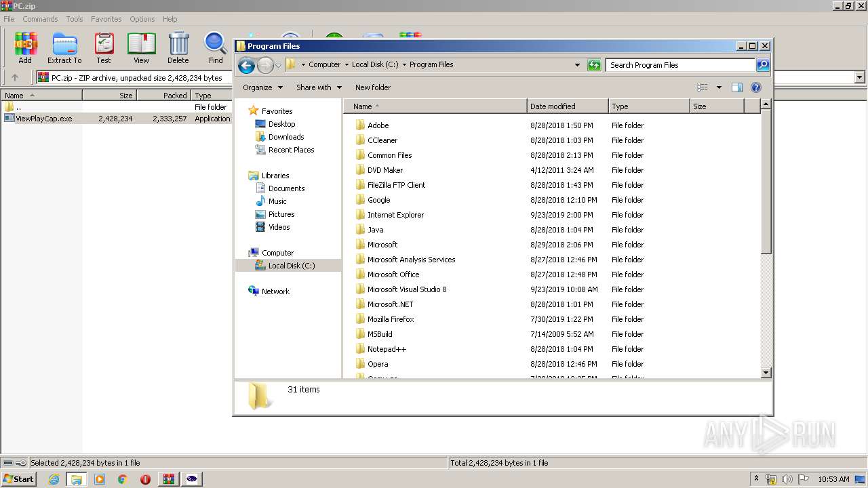
Task: Launch Chrome from the taskbar
Action: (x=123, y=479)
